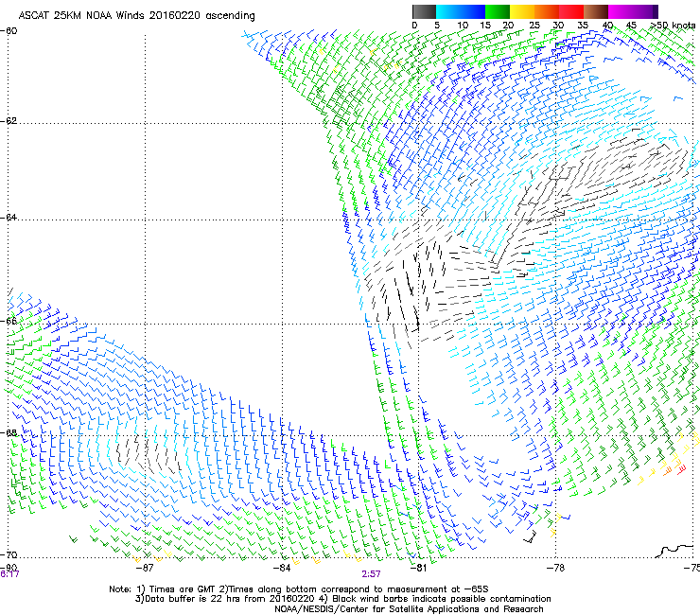700x615 pixels.
Task: Click the -84 longitude axis label
Action: (282, 568)
